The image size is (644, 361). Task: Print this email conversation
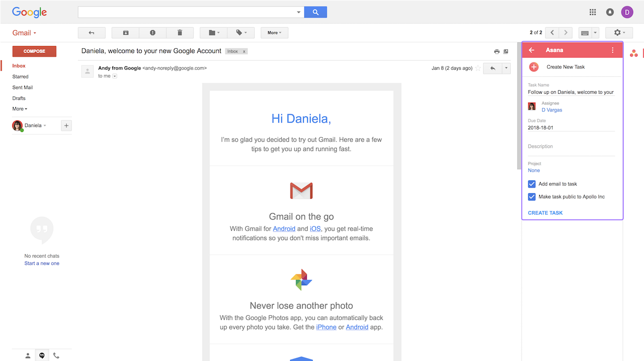tap(496, 52)
